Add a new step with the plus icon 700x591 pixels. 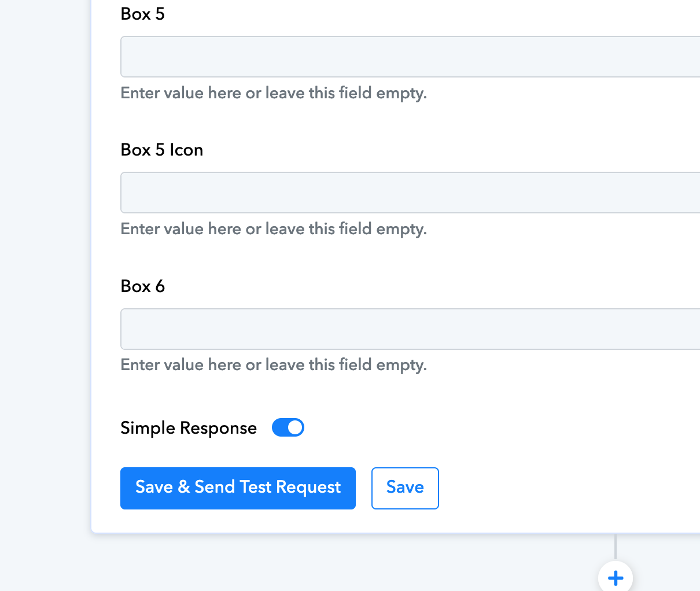click(x=616, y=577)
